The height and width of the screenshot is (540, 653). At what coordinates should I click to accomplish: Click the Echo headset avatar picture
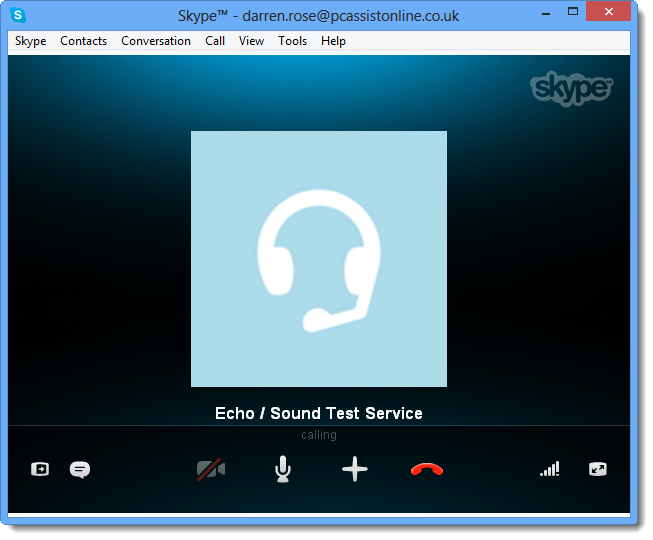tap(319, 259)
